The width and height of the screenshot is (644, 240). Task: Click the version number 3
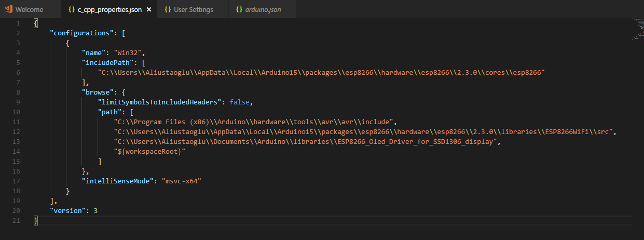pos(95,211)
